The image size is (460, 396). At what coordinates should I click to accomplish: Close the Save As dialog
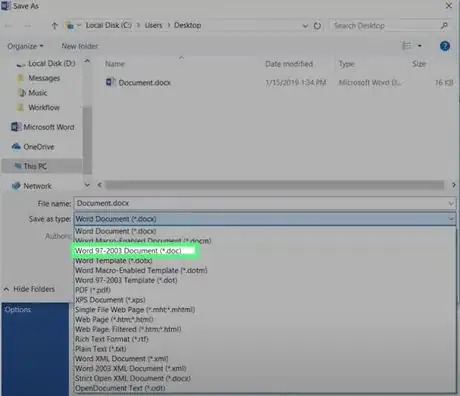[x=449, y=6]
